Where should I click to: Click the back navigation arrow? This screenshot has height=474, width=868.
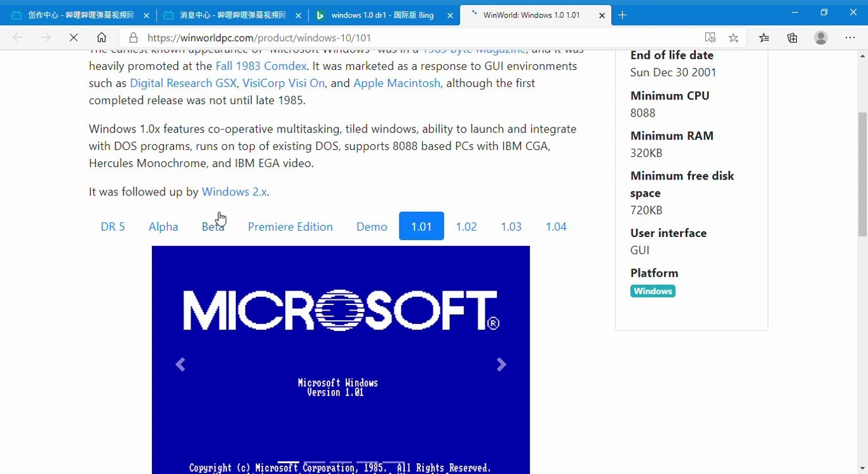coord(17,38)
